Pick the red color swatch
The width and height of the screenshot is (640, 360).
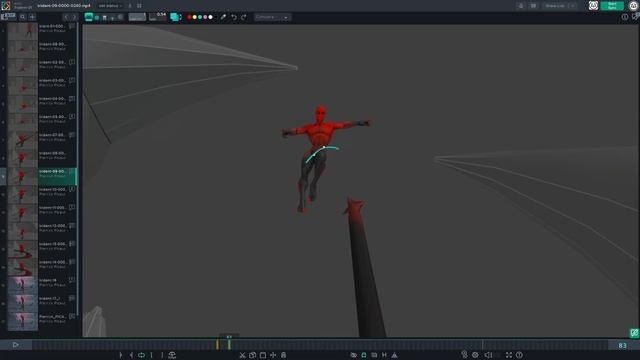(x=189, y=17)
